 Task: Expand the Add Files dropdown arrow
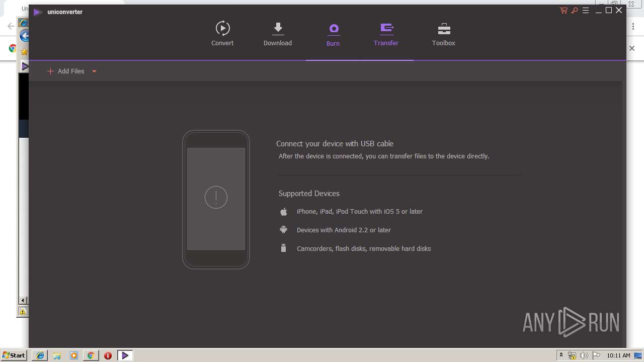(x=94, y=71)
